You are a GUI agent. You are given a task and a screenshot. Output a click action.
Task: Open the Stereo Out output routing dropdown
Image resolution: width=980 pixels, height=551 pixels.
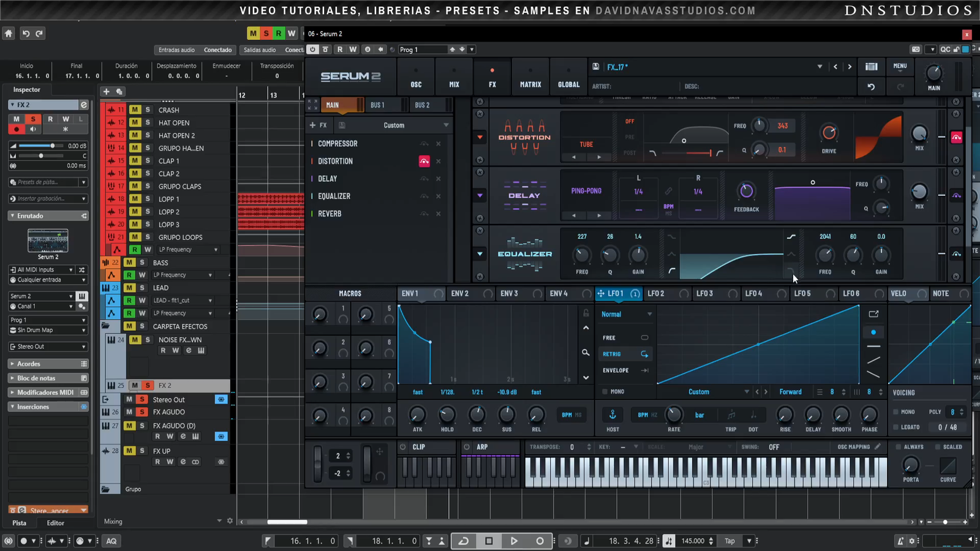48,347
